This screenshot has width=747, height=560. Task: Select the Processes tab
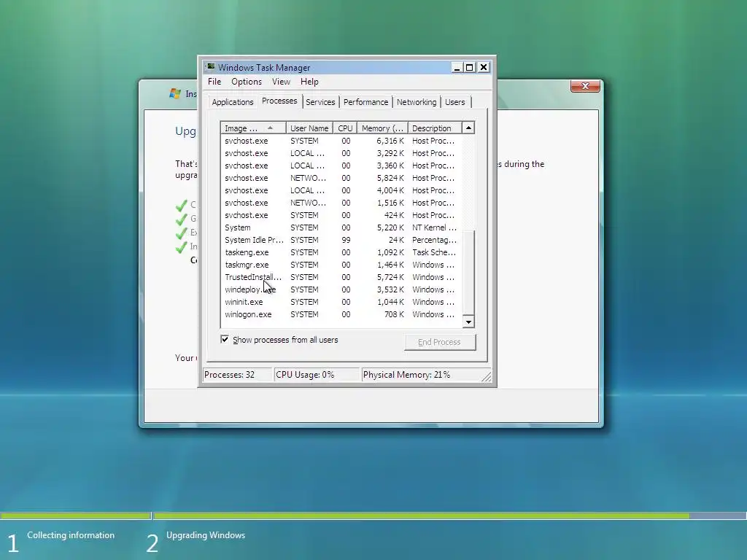coord(279,101)
